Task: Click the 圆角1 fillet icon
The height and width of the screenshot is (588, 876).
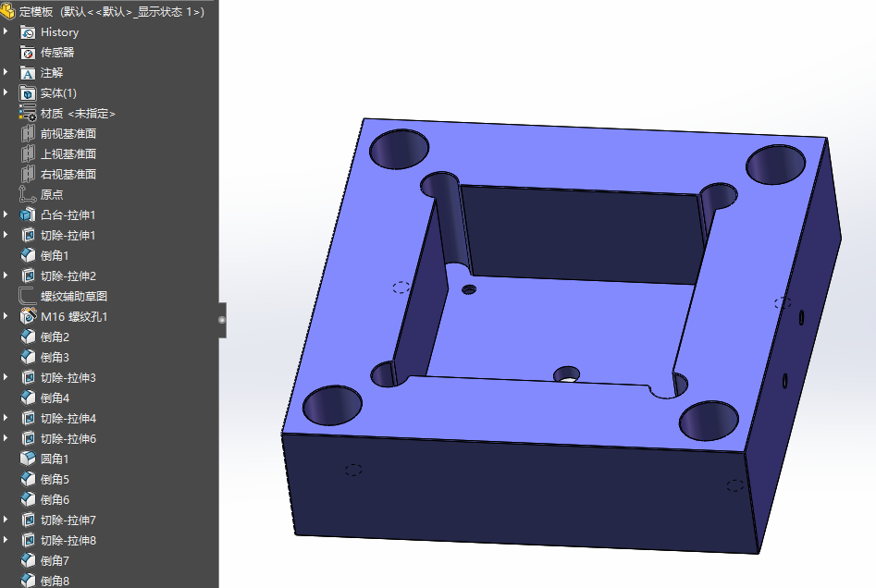Action: pyautogui.click(x=28, y=459)
